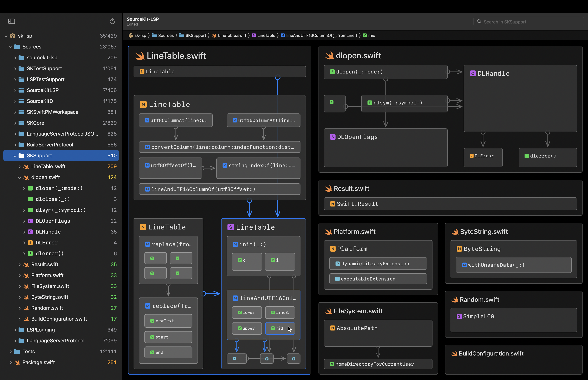Select the dynamicLibraryExtension property node
Screen dimensions: 588x380
point(378,263)
